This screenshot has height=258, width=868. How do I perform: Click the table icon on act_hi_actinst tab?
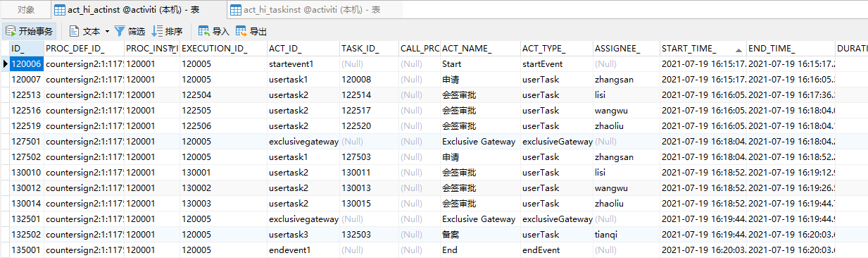click(60, 10)
